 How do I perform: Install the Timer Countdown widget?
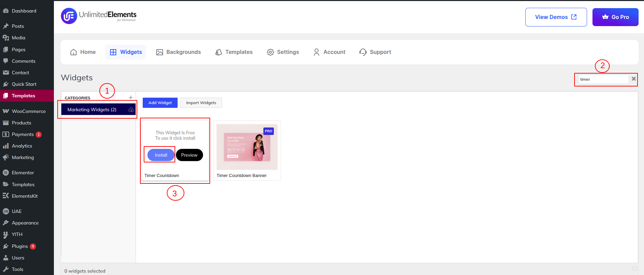coord(161,155)
